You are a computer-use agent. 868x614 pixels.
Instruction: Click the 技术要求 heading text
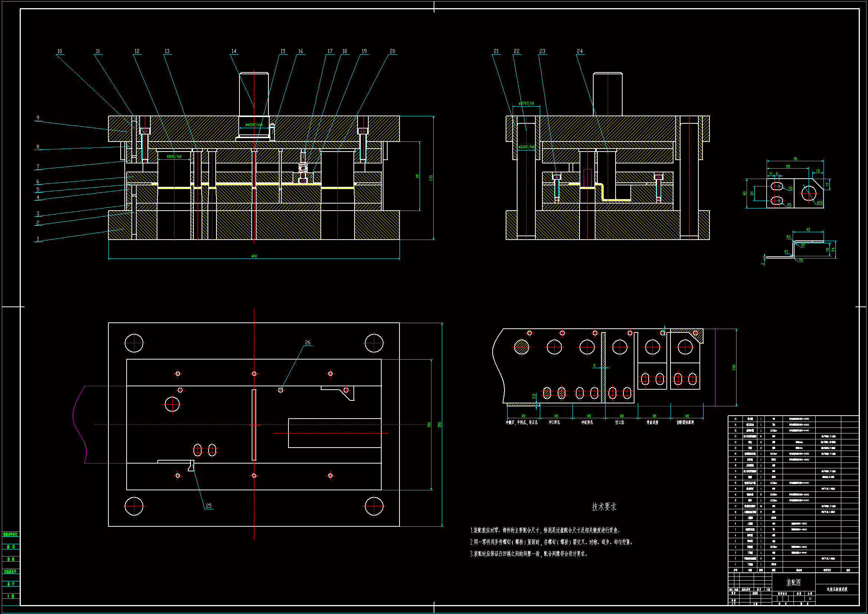(x=604, y=507)
